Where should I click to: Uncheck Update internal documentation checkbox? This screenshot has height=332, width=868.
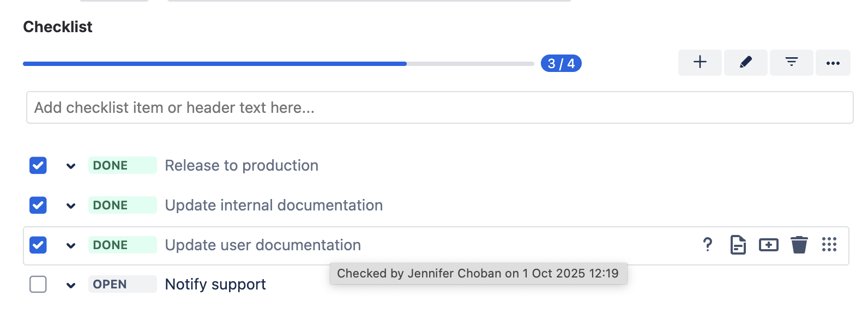click(38, 205)
